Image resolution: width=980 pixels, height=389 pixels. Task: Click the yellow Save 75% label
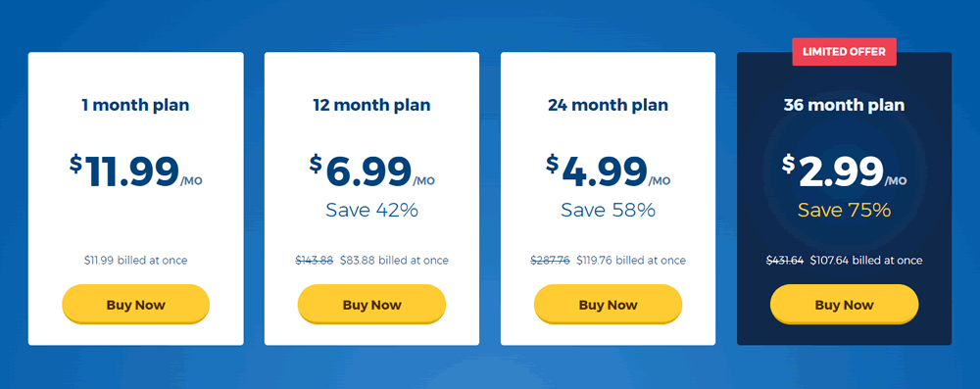click(x=845, y=210)
